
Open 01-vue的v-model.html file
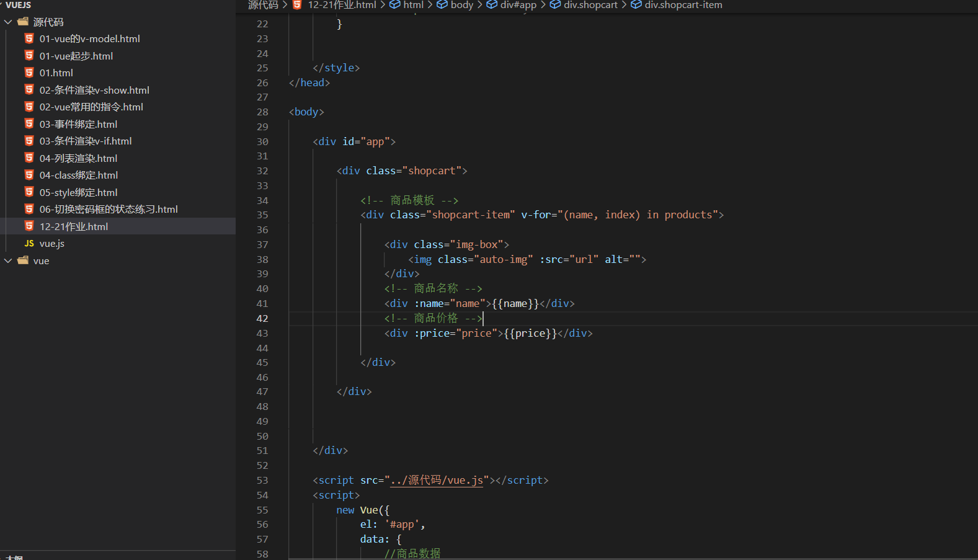tap(90, 38)
